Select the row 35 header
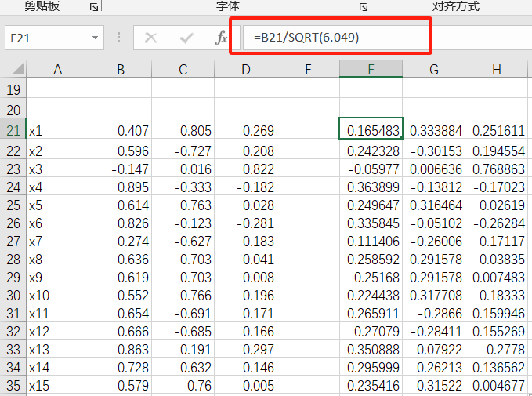The image size is (532, 396). tap(13, 386)
